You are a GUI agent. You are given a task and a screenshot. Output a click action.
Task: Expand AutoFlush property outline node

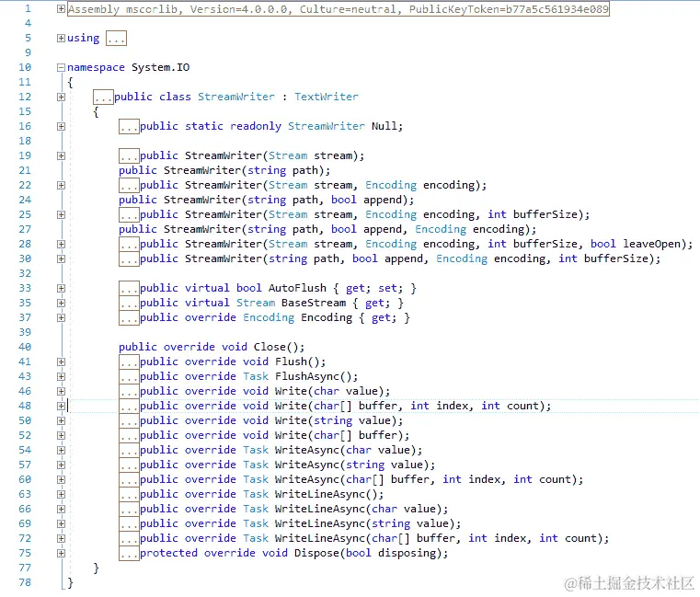click(61, 289)
